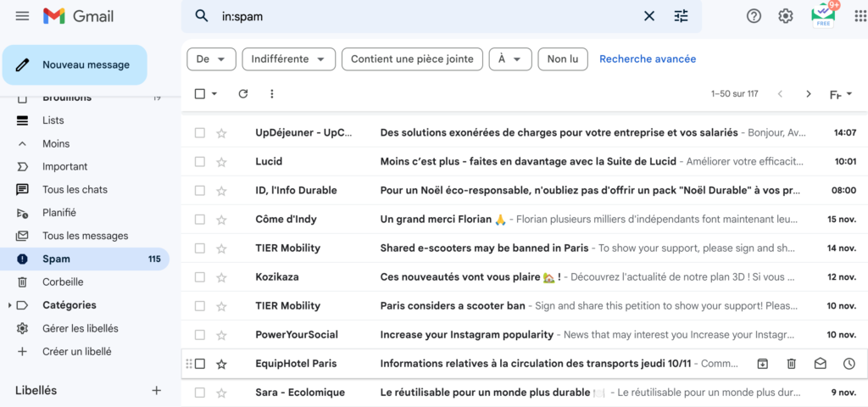Open Settings gear icon

point(786,16)
